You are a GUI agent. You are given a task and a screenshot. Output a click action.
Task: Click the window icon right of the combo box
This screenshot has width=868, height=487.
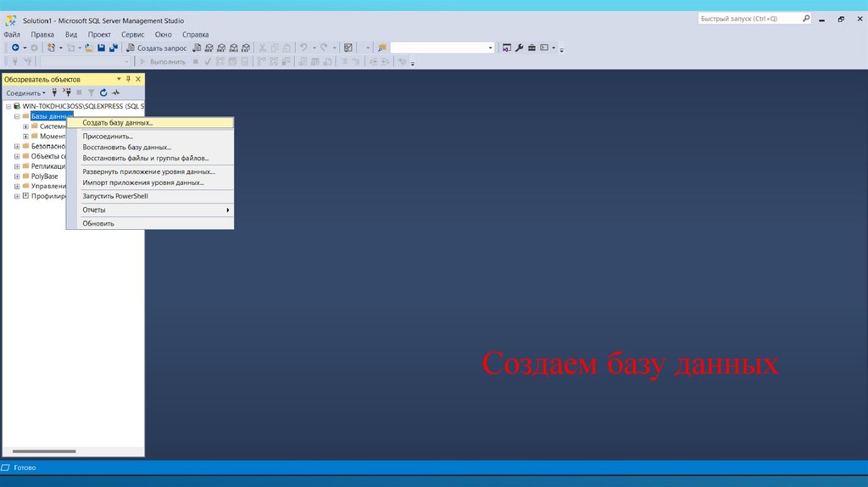click(507, 48)
